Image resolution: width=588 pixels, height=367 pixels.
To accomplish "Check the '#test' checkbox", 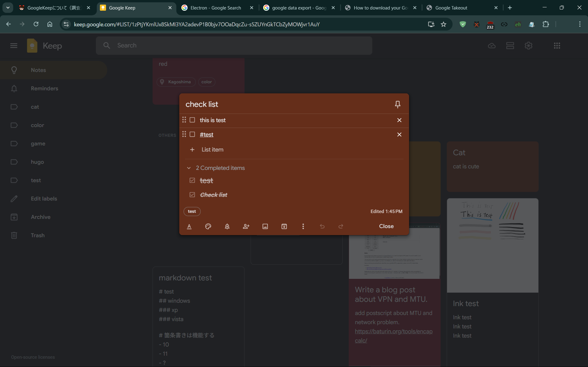I will point(192,134).
